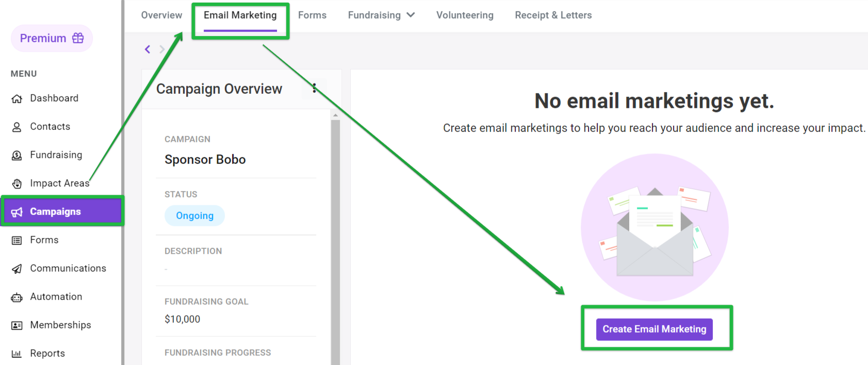
Task: Click the Campaigns megaphone icon
Action: point(17,212)
